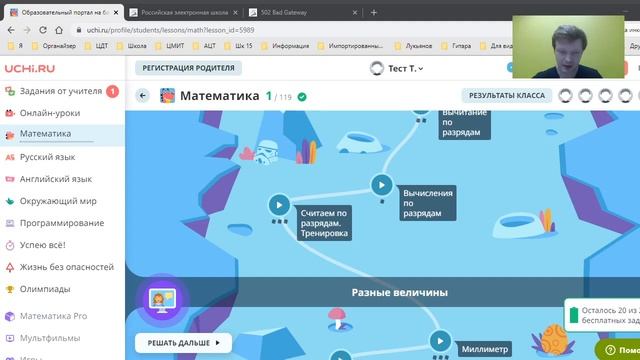Click the online lesson monitor icon
The height and width of the screenshot is (360, 640).
(162, 300)
